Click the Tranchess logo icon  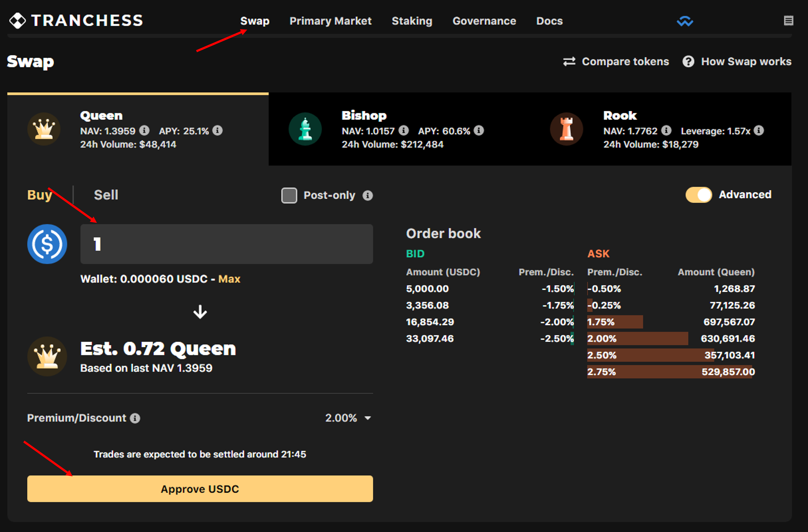coord(18,21)
